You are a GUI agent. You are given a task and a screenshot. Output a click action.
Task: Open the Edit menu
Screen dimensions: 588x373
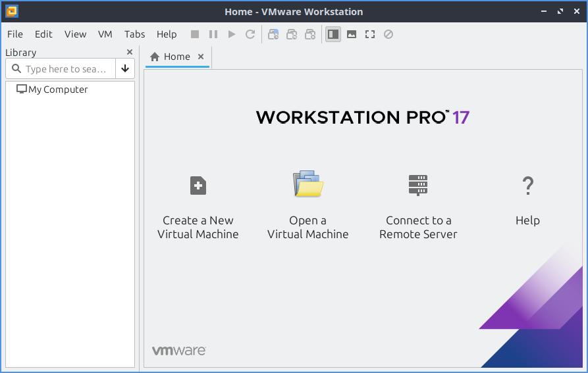click(x=43, y=34)
